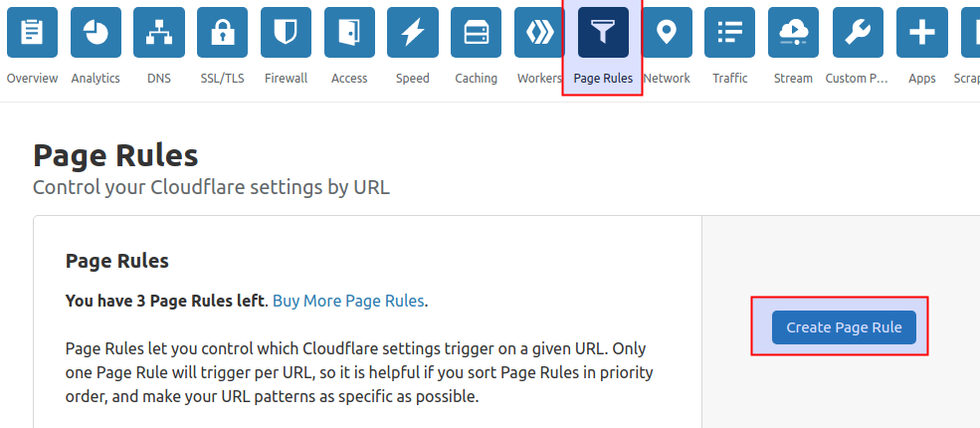Open the Traffic list icon
980x428 pixels.
[730, 33]
